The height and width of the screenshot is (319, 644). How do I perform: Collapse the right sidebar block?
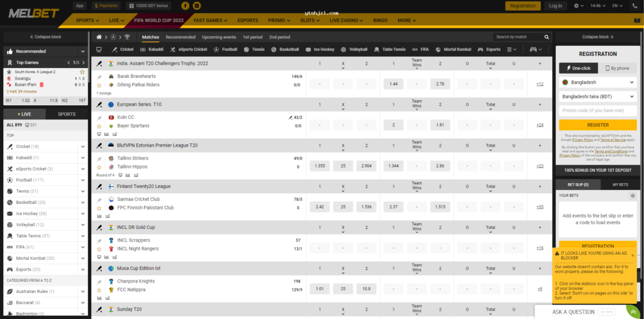[x=598, y=37]
